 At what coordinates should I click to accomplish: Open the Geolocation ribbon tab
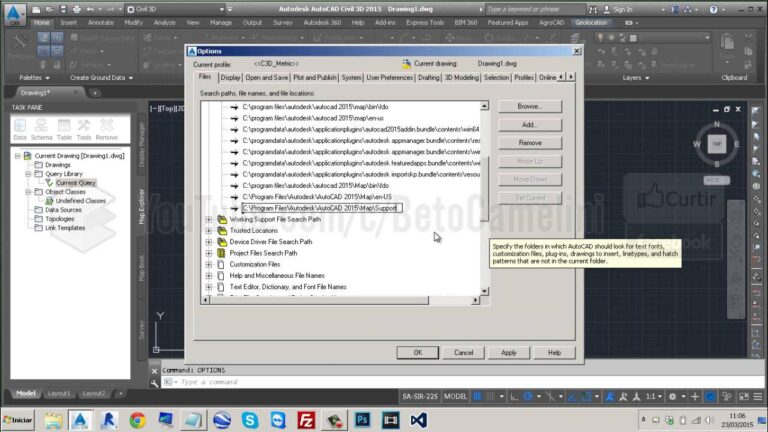pyautogui.click(x=591, y=23)
